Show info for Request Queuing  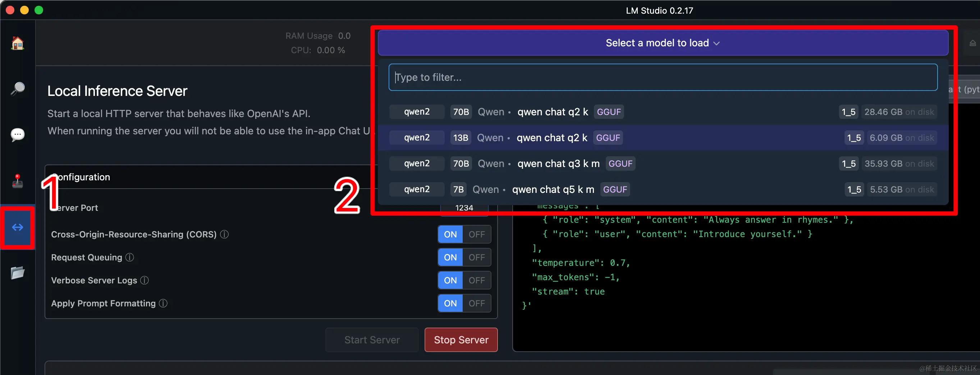(x=130, y=257)
